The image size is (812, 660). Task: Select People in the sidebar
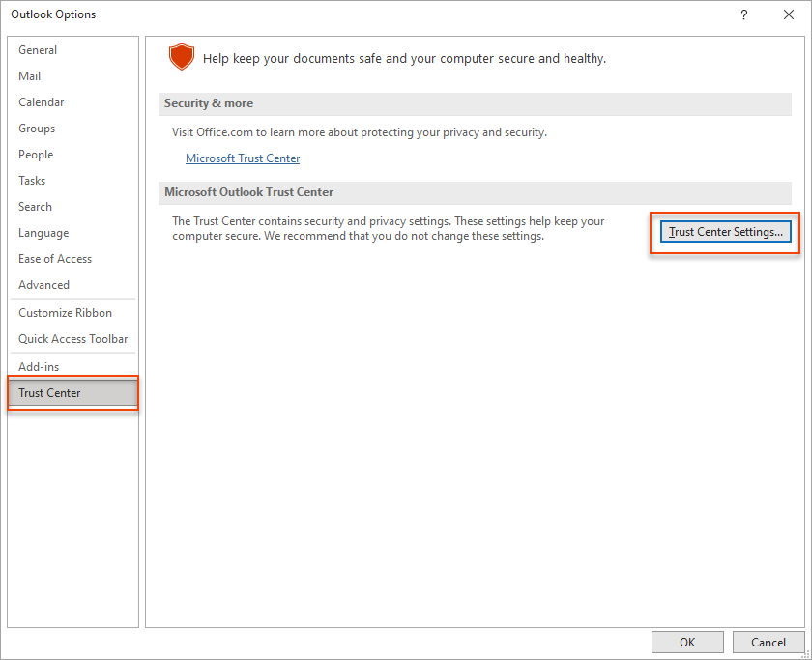click(36, 155)
